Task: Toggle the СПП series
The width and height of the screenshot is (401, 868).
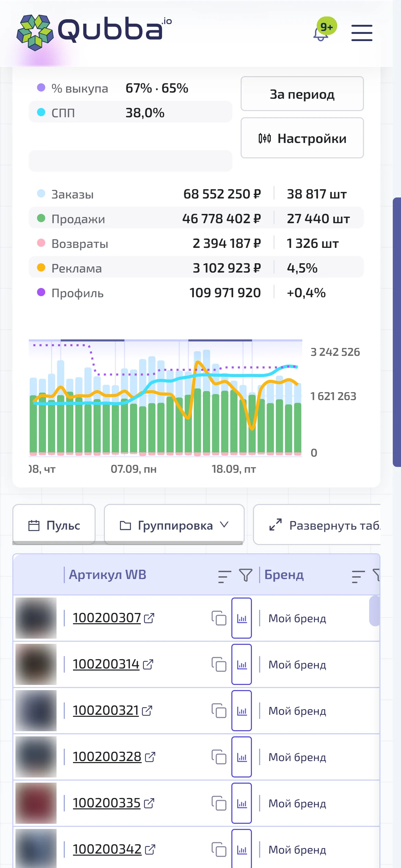Action: pyautogui.click(x=130, y=112)
